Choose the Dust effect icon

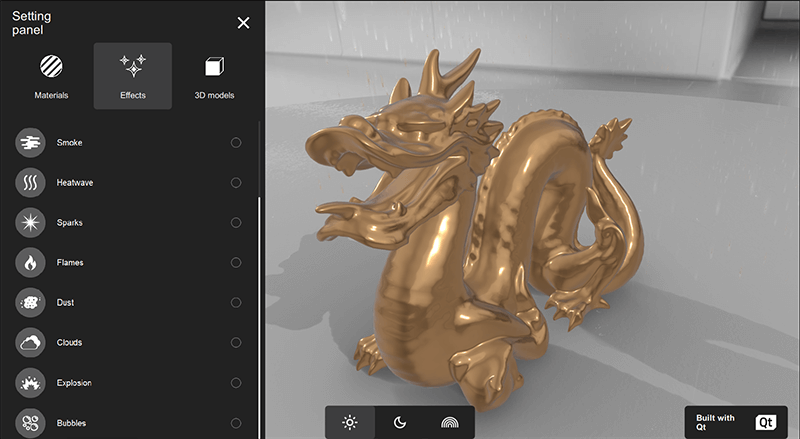point(30,303)
